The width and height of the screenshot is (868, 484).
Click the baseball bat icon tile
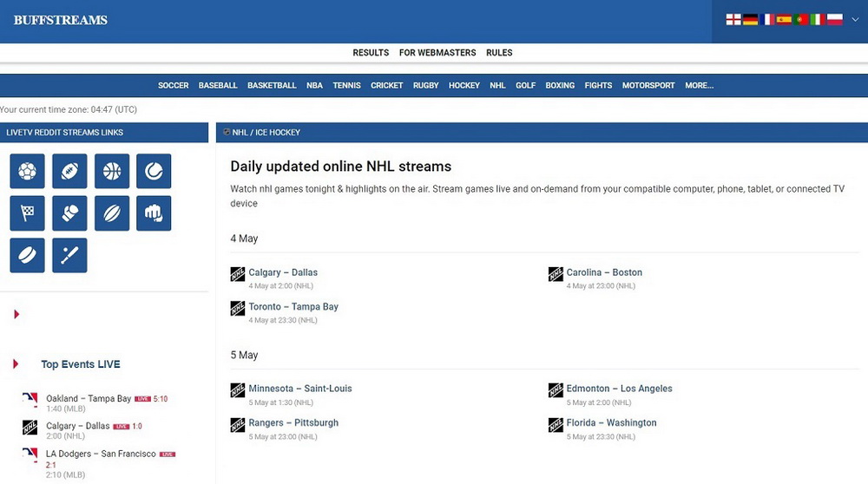point(69,256)
